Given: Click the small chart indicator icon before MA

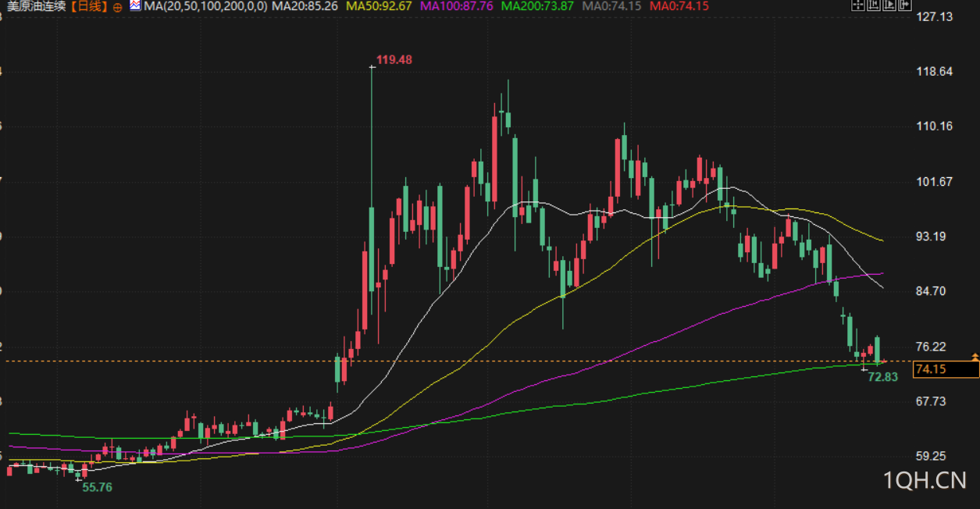Looking at the screenshot, I should [x=135, y=5].
